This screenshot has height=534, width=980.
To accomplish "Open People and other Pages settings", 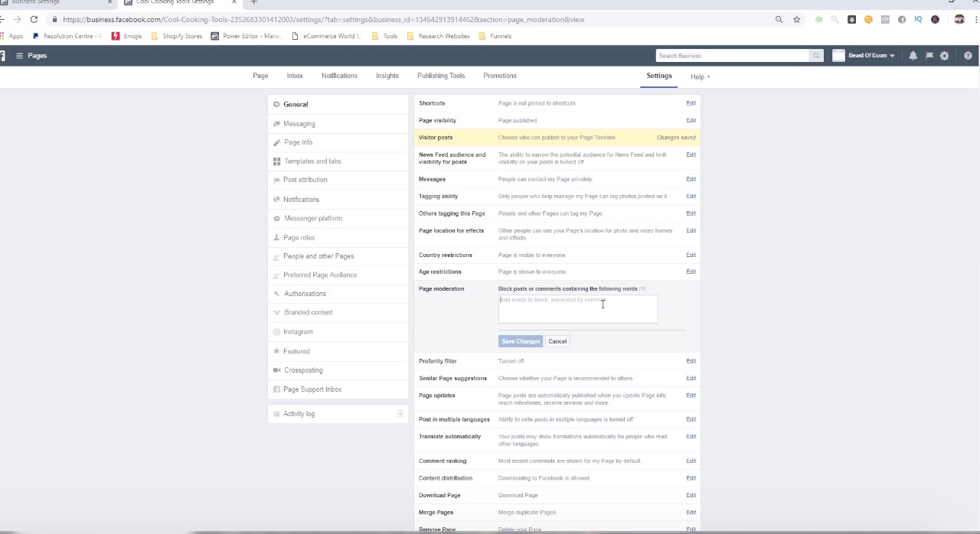I will pos(338,256).
